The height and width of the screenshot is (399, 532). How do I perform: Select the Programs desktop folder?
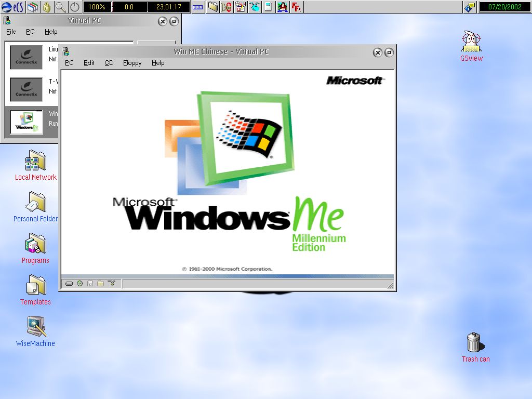click(x=36, y=248)
